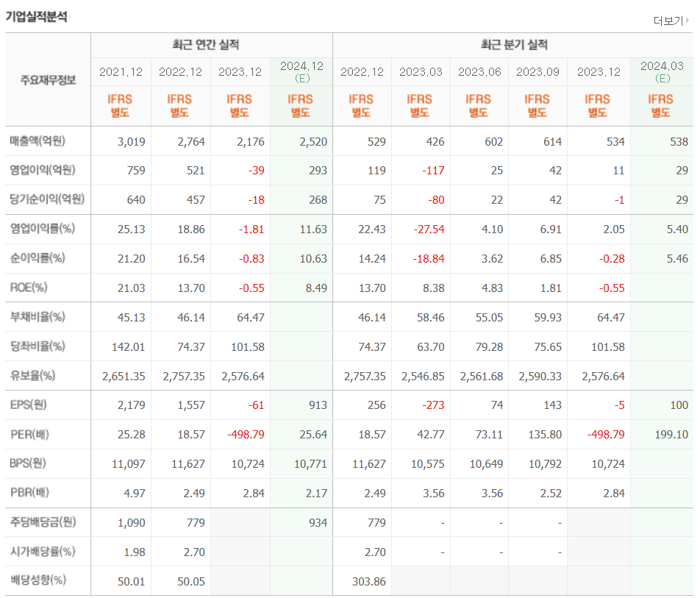Screen dimensions: 700x598
Task: Select the 부채비율(%) row label
Action: [37, 316]
